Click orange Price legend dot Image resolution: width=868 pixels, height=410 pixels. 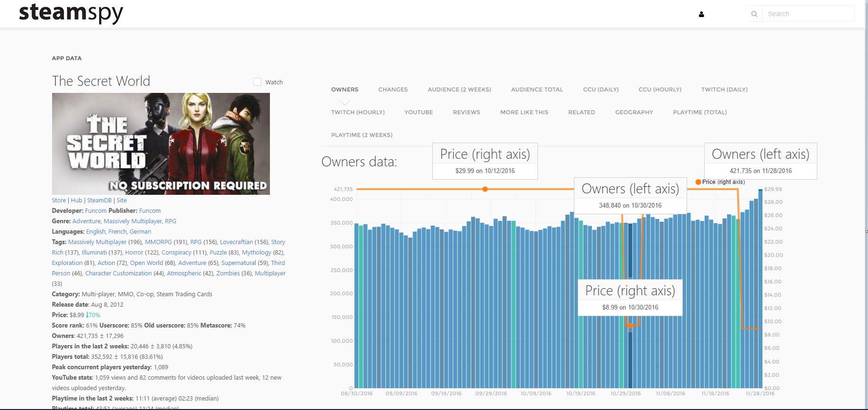click(698, 182)
